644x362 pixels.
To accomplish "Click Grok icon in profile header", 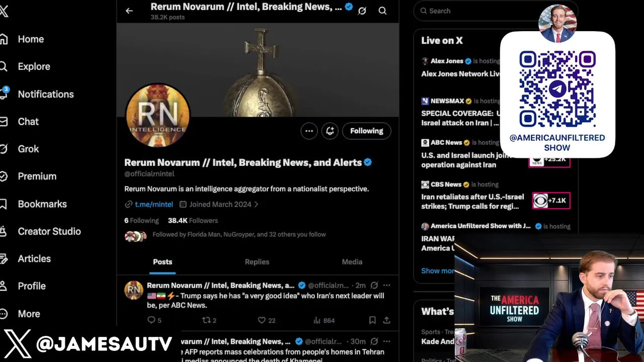I will (x=362, y=11).
